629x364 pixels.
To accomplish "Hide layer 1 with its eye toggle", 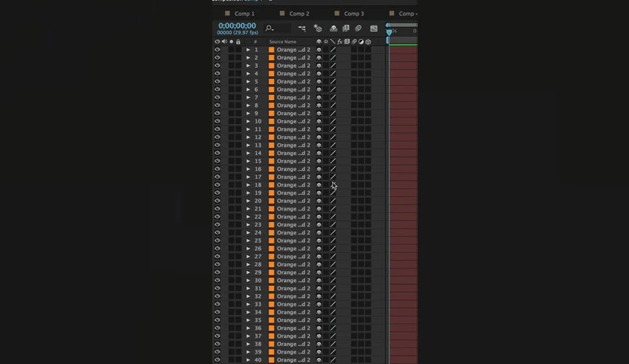I will tap(217, 50).
